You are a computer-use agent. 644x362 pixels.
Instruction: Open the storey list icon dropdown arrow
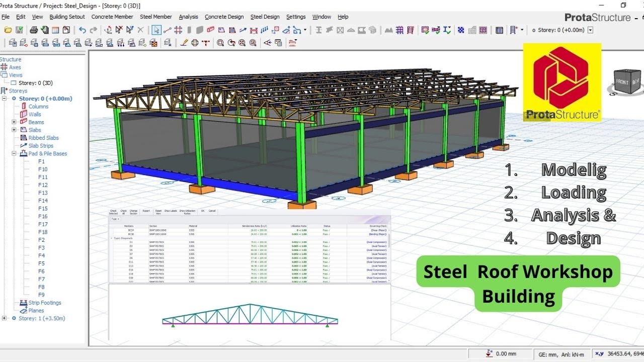pos(522,30)
